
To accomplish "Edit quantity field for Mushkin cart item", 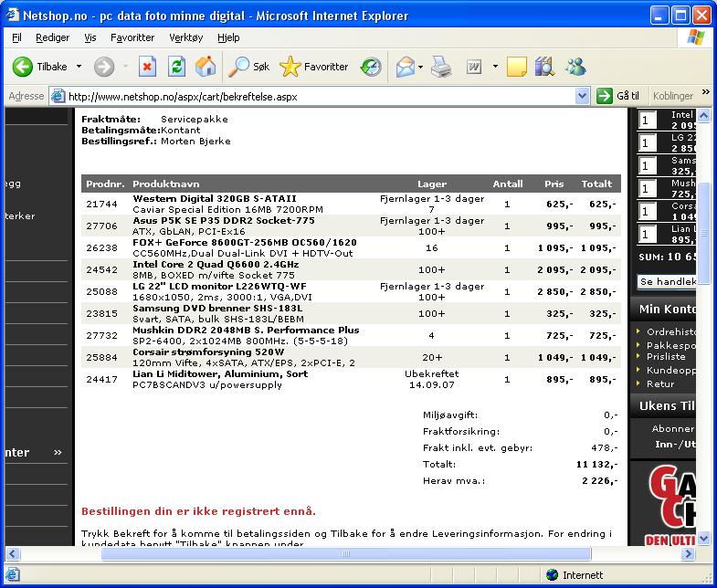I will pos(647,188).
